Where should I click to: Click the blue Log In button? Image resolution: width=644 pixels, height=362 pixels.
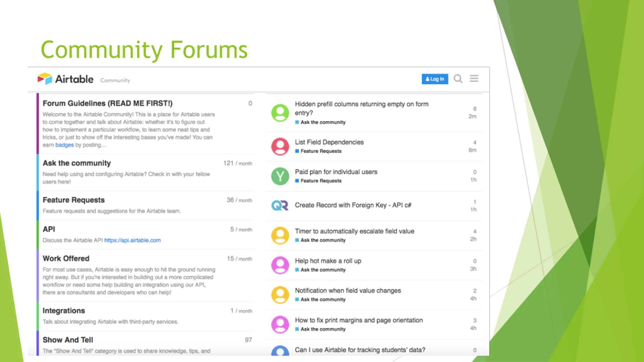pyautogui.click(x=435, y=79)
